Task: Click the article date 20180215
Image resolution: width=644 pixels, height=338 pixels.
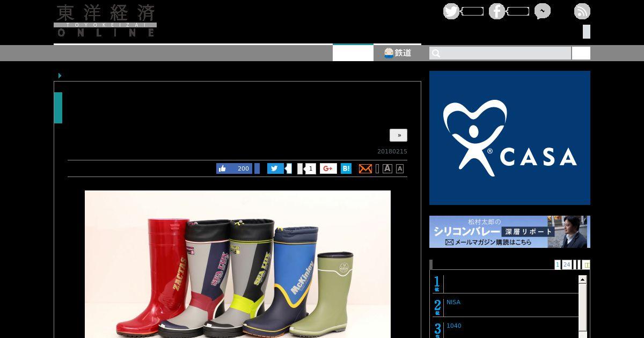Action: click(392, 151)
